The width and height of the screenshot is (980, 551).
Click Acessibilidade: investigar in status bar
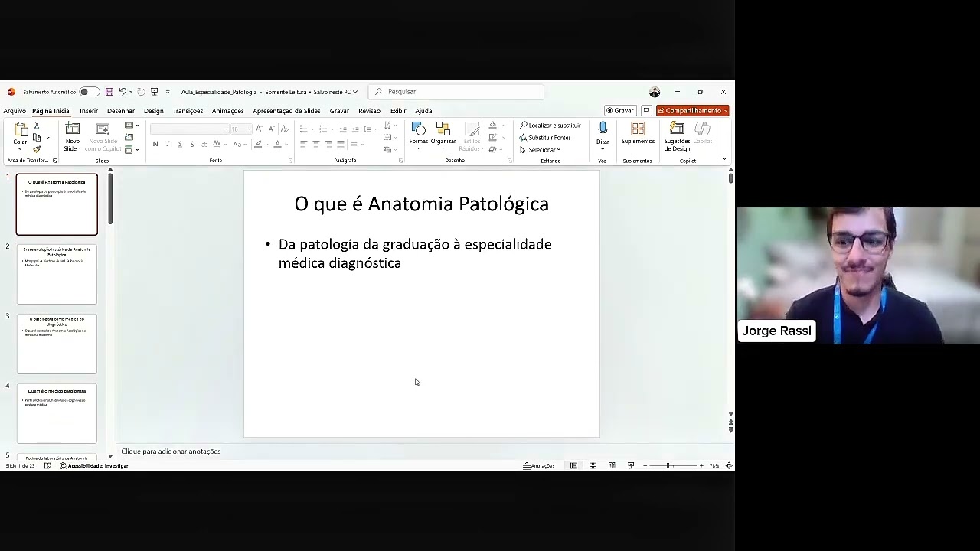94,466
